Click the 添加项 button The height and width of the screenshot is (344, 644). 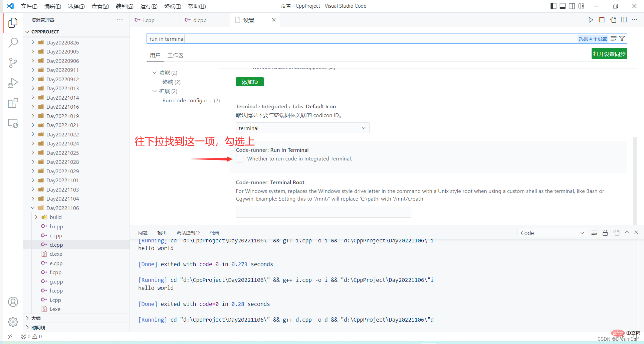pos(250,82)
